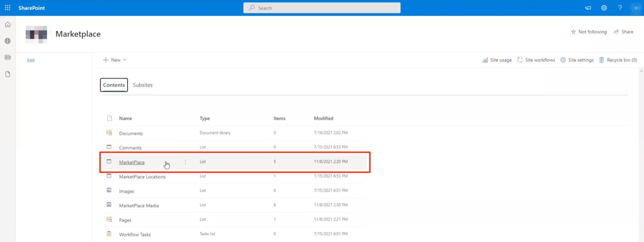Image resolution: width=644 pixels, height=242 pixels.
Task: Click the Marketplace site logo
Action: point(36,34)
